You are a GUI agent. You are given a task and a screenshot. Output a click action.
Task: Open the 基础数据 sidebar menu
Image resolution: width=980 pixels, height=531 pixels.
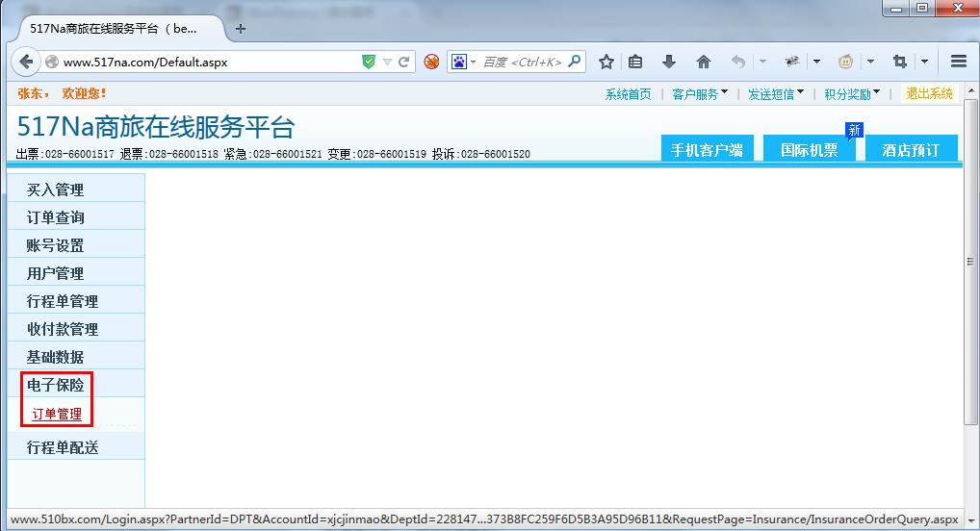tap(76, 357)
